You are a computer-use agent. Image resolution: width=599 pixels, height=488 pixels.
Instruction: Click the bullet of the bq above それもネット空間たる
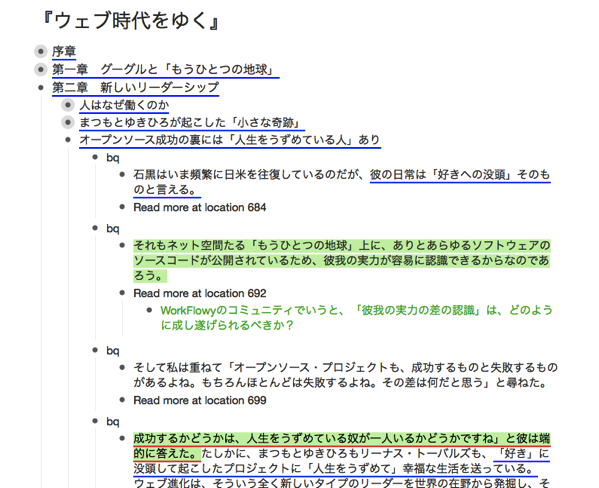click(x=95, y=228)
